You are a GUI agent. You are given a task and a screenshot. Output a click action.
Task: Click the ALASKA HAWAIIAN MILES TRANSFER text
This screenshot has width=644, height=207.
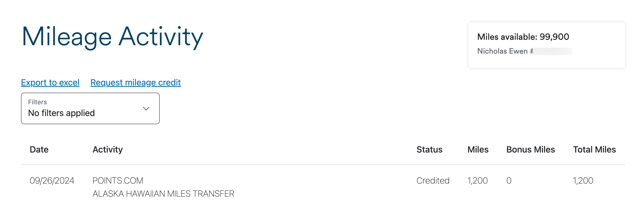coord(163,194)
